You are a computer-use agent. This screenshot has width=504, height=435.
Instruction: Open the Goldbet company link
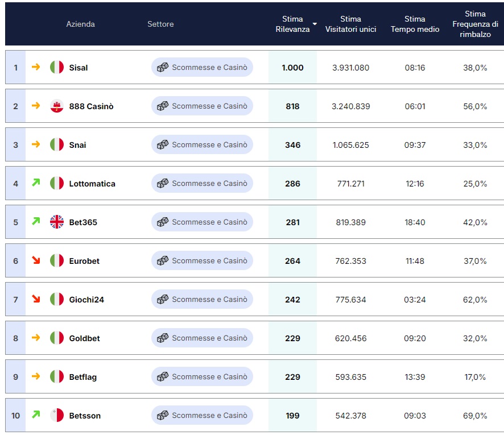(x=85, y=338)
